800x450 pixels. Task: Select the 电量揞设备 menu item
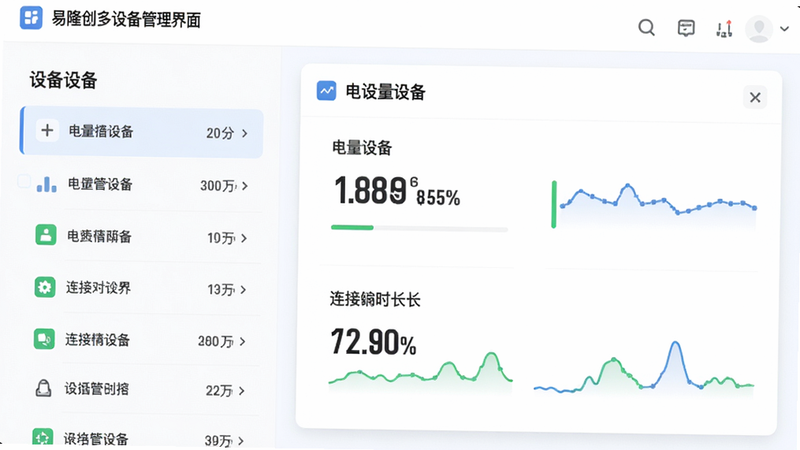[x=142, y=132]
